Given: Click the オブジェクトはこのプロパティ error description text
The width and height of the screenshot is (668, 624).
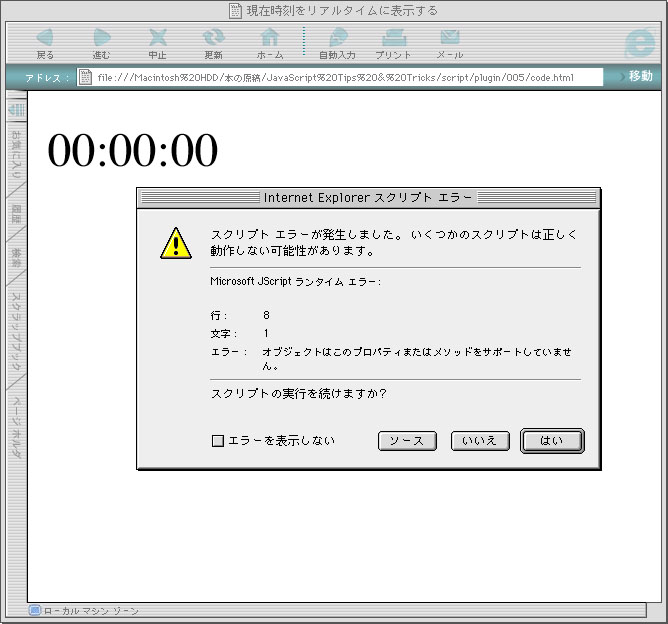Looking at the screenshot, I should tap(417, 358).
